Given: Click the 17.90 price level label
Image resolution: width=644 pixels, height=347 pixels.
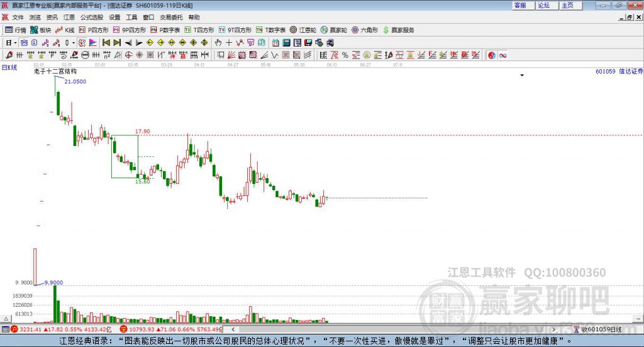Looking at the screenshot, I should 143,132.
